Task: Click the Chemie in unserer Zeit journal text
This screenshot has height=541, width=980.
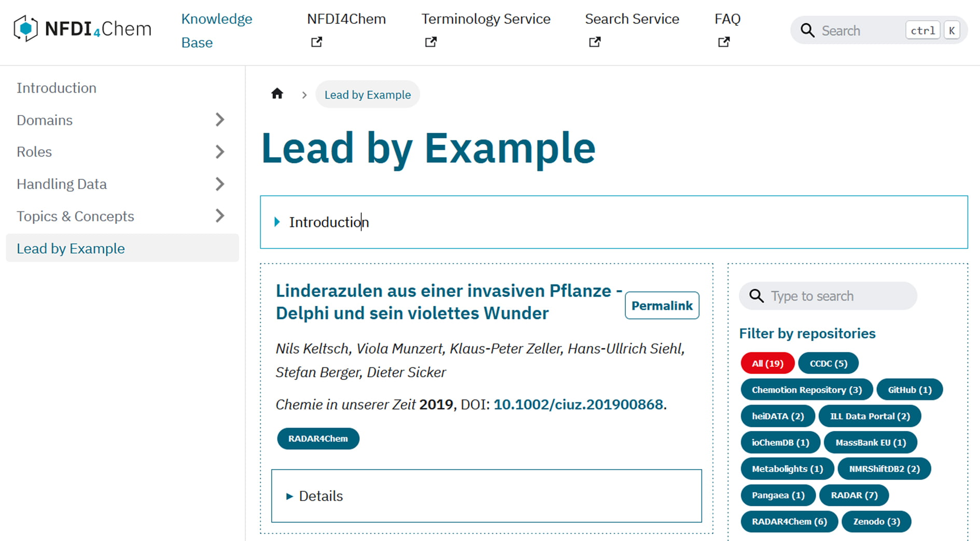Action: point(345,404)
